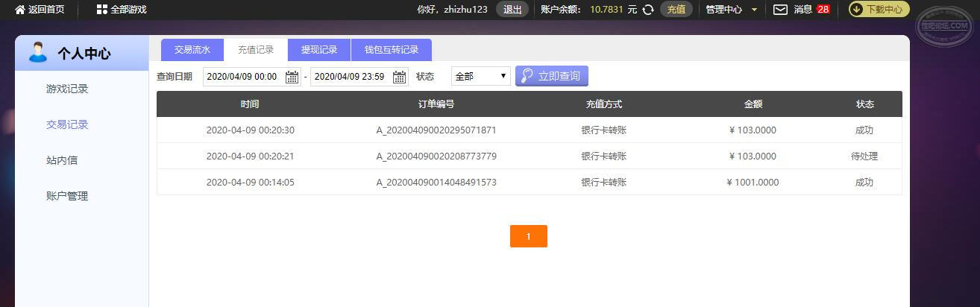Screen dimensions: 980x307
Task: Switch to the 交易流水 tab
Action: 192,50
